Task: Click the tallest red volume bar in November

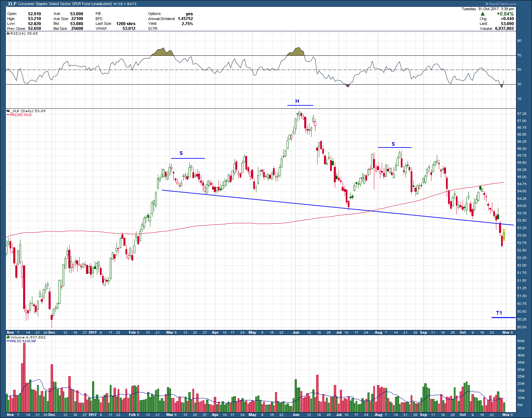Action: pyautogui.click(x=24, y=378)
